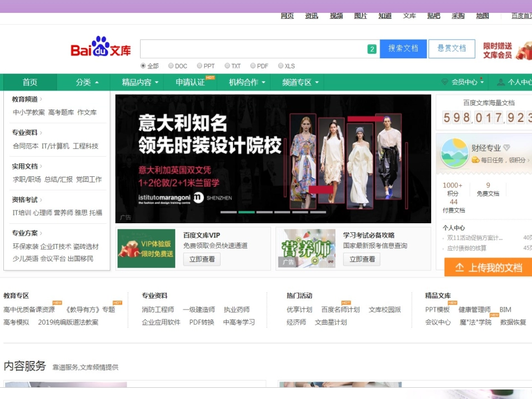This screenshot has height=399, width=532.
Task: Open the user avatar landscape picture
Action: point(454,153)
